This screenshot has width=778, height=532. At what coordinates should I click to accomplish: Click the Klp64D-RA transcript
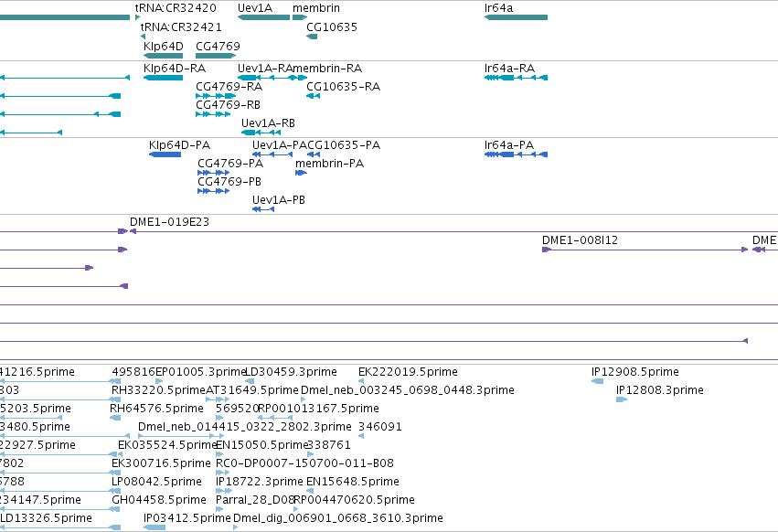point(164,78)
